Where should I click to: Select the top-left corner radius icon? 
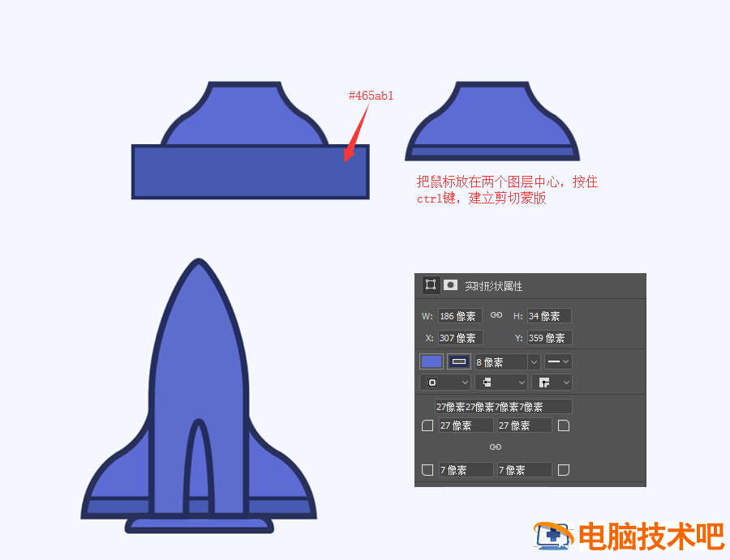[427, 425]
